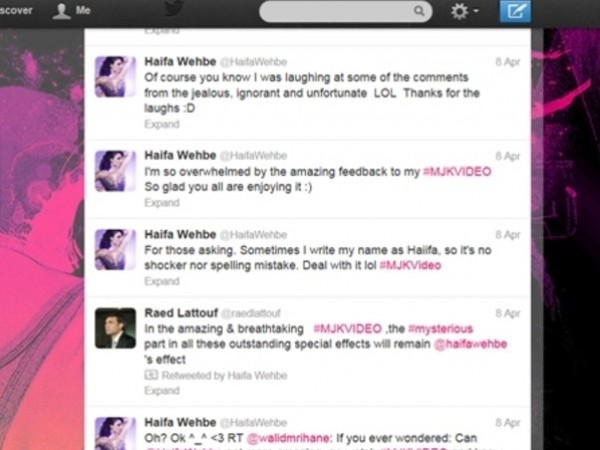Click the compose new tweet icon
Viewport: 600px width, 450px height.
tap(515, 11)
